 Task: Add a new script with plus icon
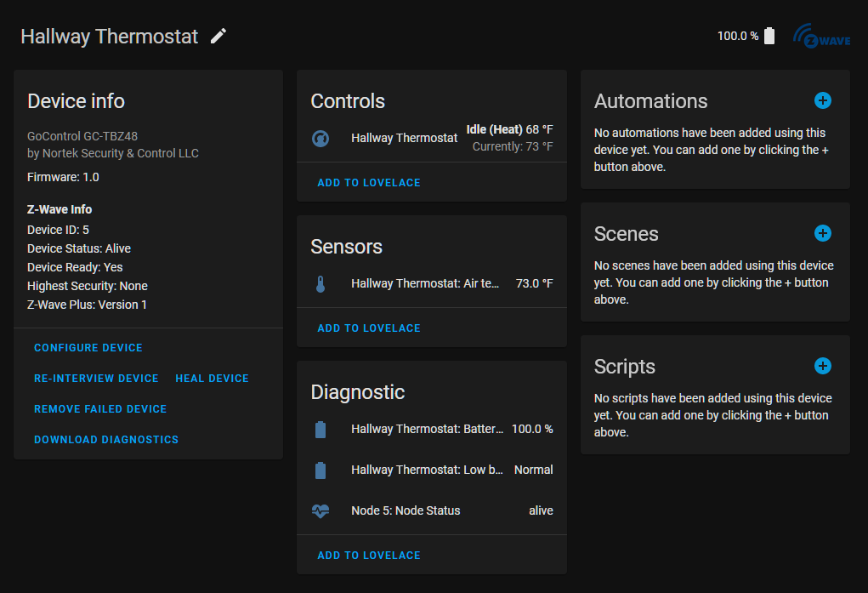[822, 366]
